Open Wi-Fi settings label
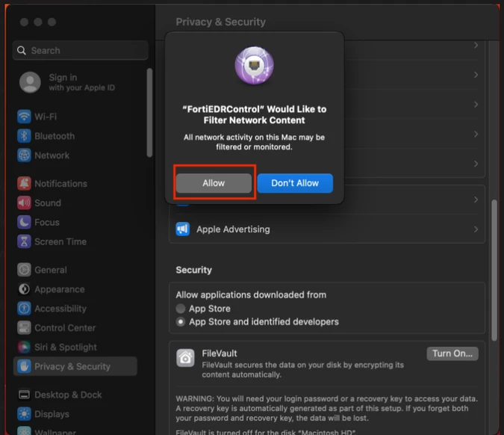The width and height of the screenshot is (504, 435). 46,117
